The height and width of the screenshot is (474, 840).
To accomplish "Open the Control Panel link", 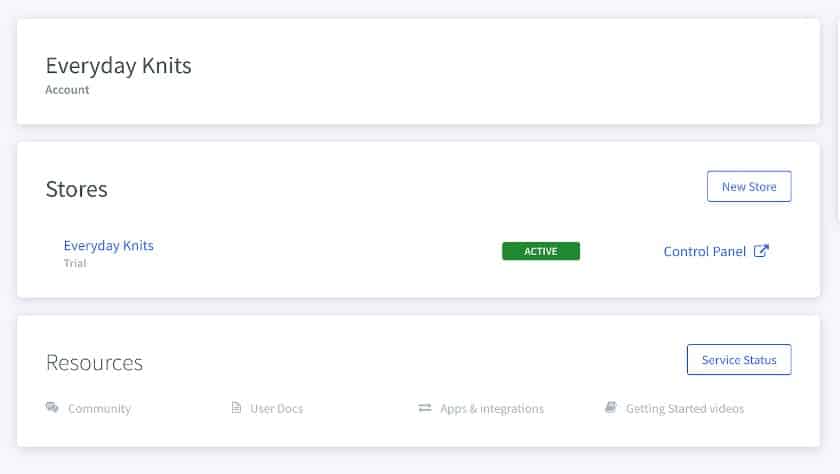I will coord(704,251).
